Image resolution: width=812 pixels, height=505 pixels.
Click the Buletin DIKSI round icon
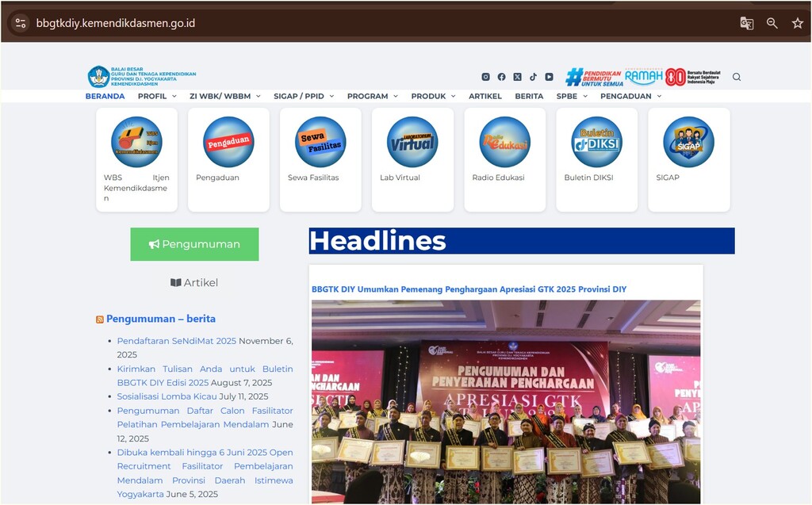[596, 142]
